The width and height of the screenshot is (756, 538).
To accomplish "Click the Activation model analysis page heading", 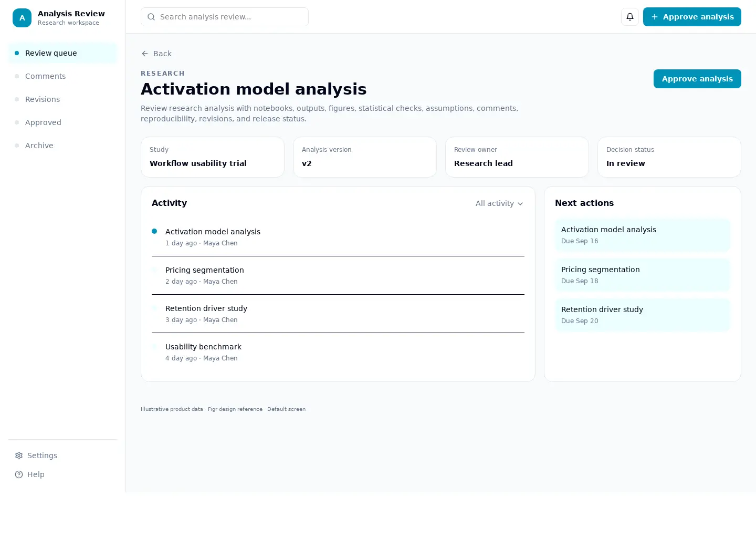I will (254, 89).
